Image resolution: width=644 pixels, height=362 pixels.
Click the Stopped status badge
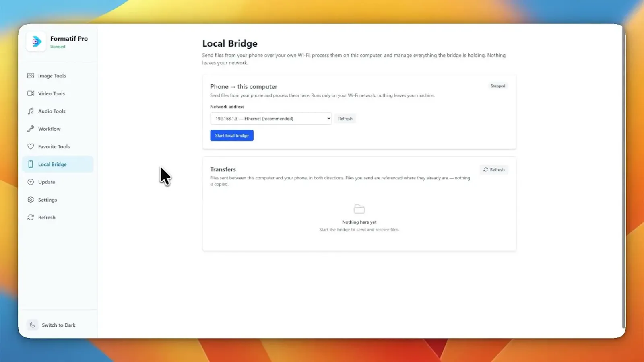tap(498, 86)
